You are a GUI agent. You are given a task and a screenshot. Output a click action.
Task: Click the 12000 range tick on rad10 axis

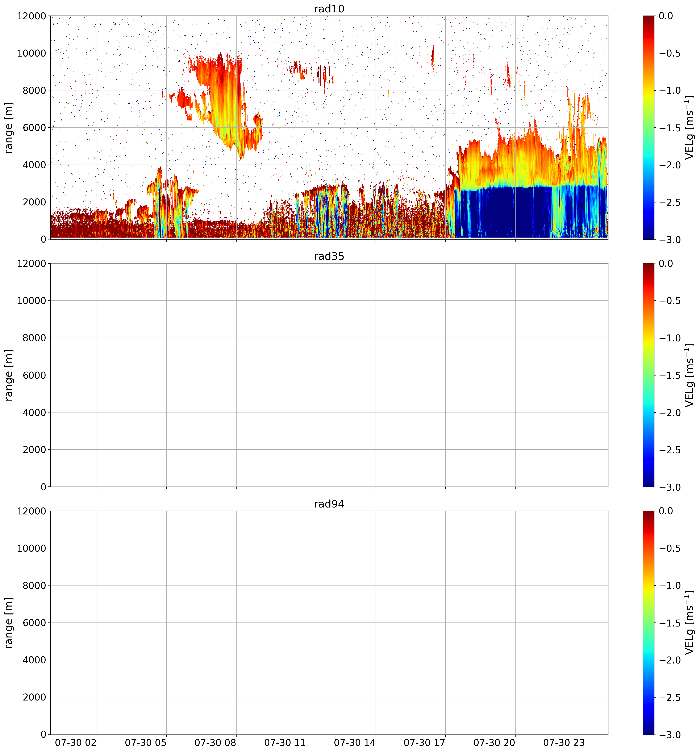click(x=31, y=16)
